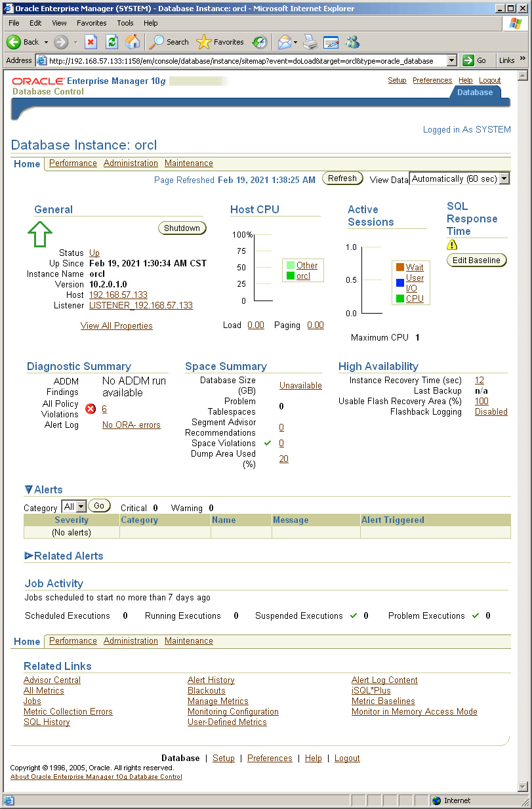
Task: Open the browser History icon
Action: point(260,42)
